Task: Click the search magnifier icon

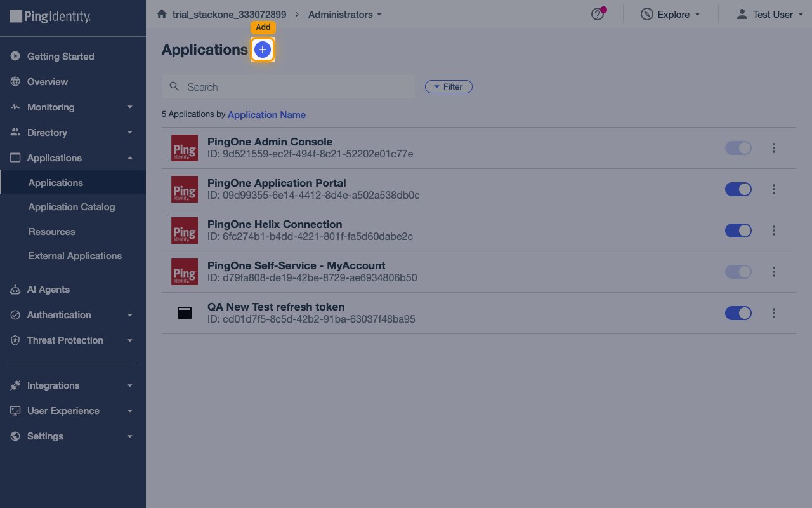Action: 174,87
